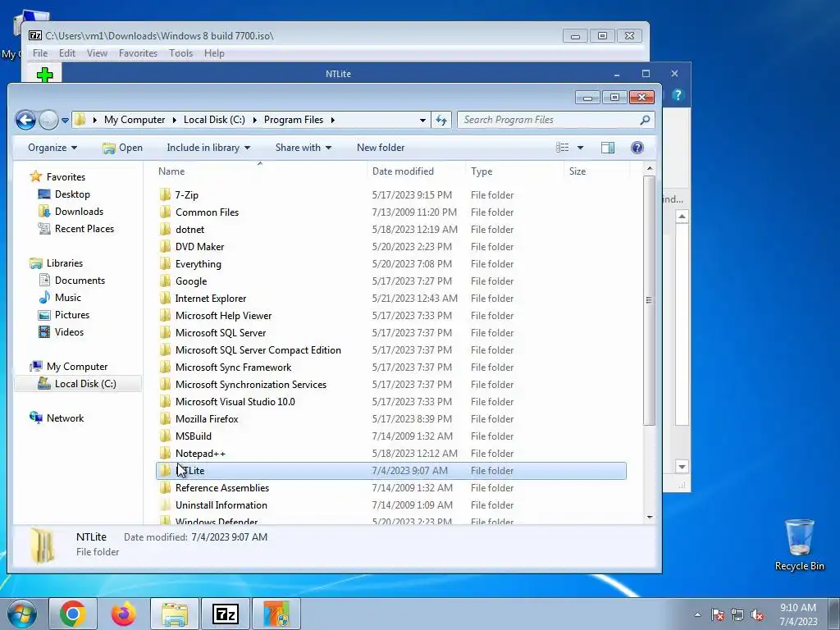This screenshot has height=630, width=840.
Task: Open Edit menu in 7-Zip window
Action: [67, 53]
